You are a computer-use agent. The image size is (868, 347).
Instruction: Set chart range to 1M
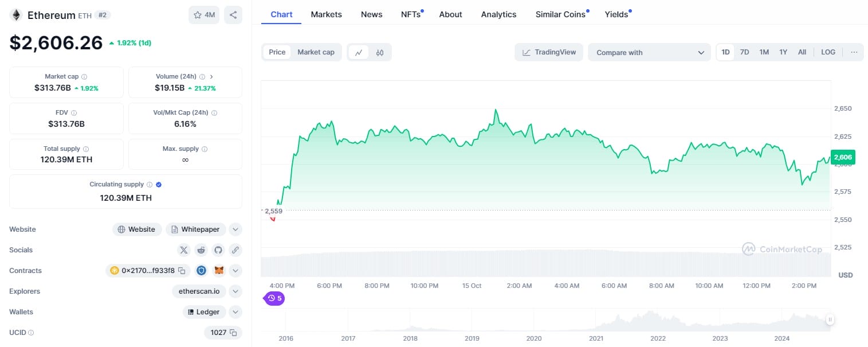[764, 52]
